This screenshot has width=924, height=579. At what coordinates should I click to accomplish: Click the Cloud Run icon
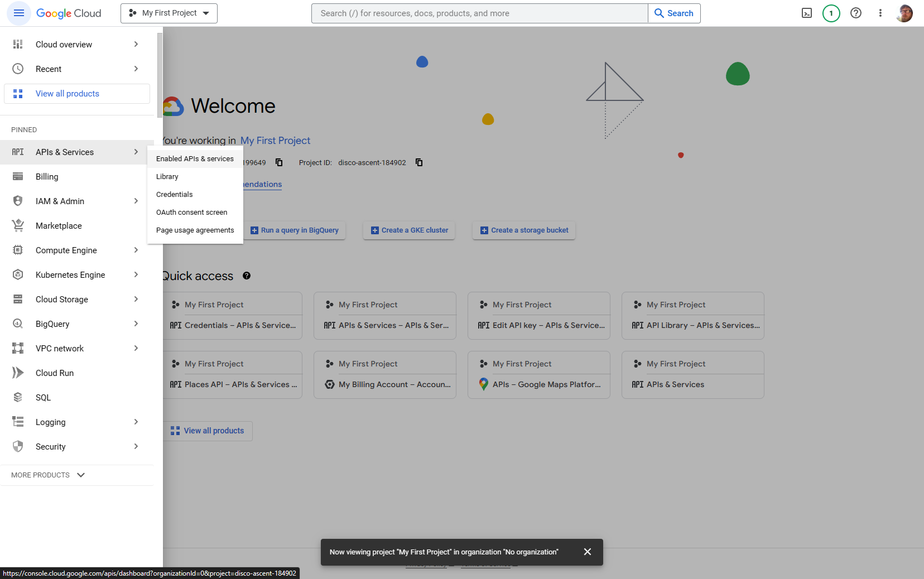click(18, 373)
